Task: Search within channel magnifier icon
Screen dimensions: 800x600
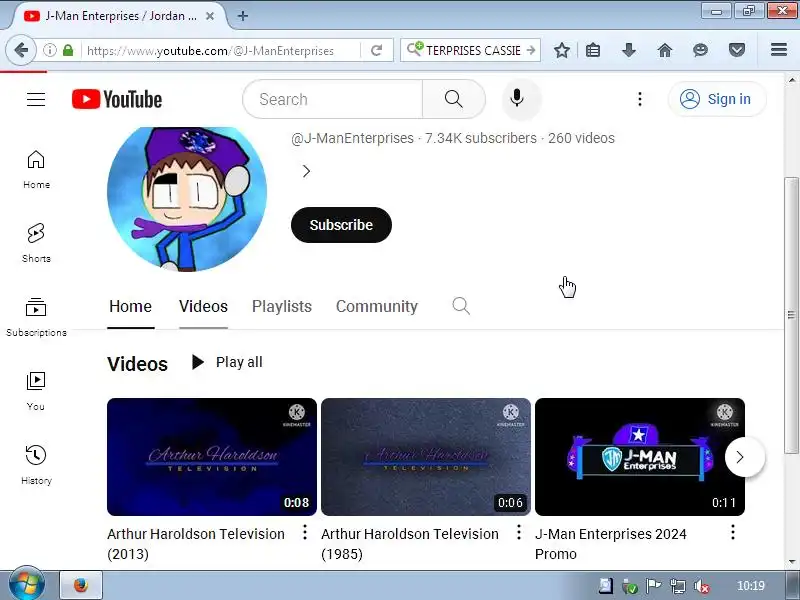Action: [x=461, y=306]
